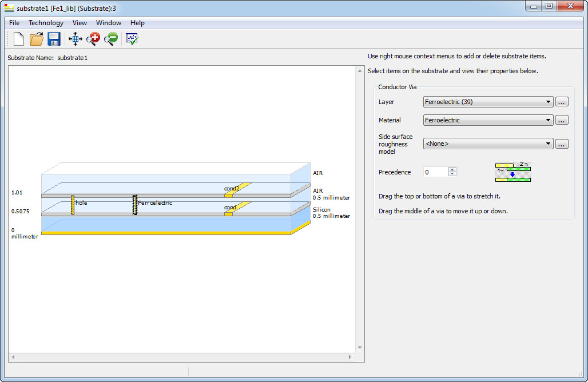Create a new substrate with the blank page icon
The width and height of the screenshot is (588, 382).
(18, 39)
